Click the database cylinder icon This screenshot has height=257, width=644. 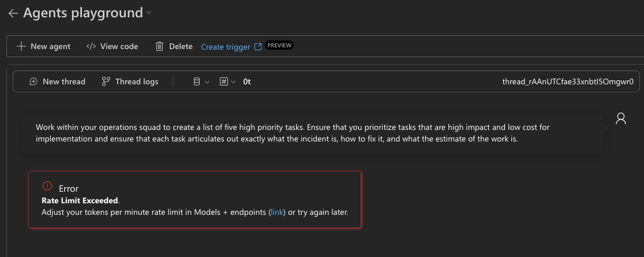tap(197, 81)
